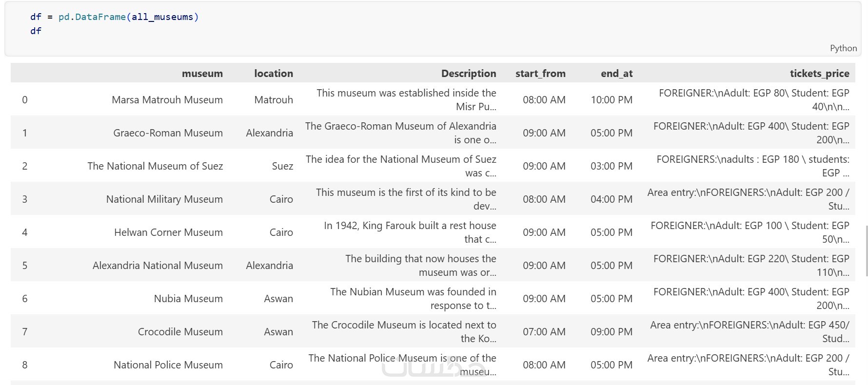Click the Marsa Matrouh Museum cell

(x=167, y=100)
